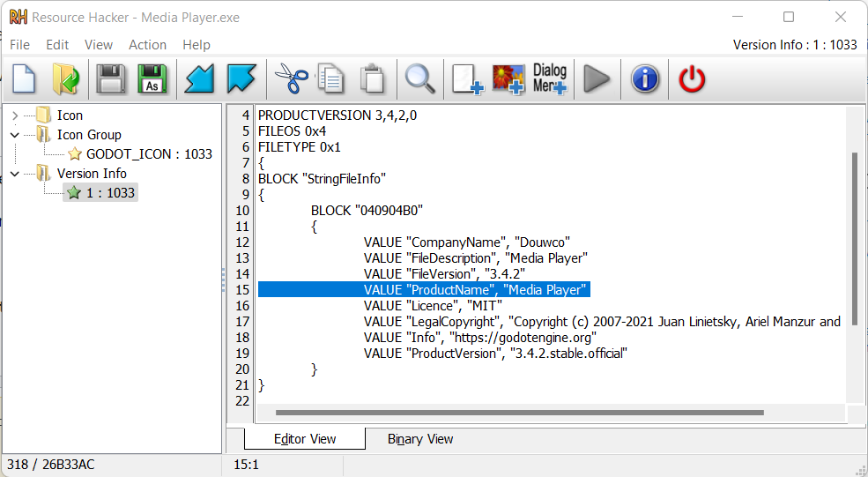Viewport: 868px width, 477px height.
Task: Click the Icon Group folder icon
Action: 44,135
